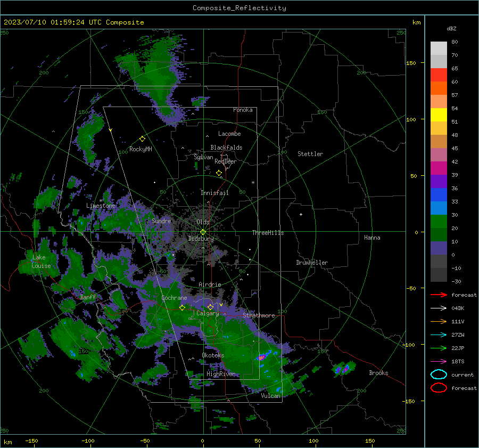This screenshot has height=448, width=479.
Task: Click the green 22JP arrow in legend
Action: (439, 348)
